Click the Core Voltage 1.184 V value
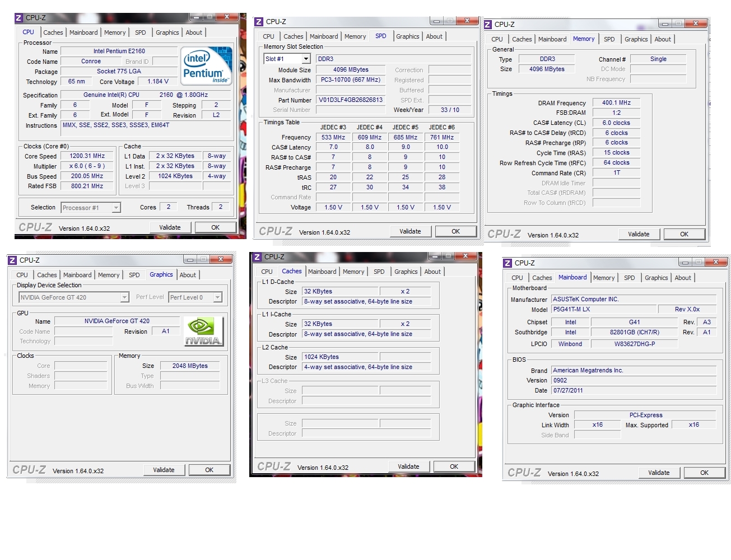 tap(157, 82)
